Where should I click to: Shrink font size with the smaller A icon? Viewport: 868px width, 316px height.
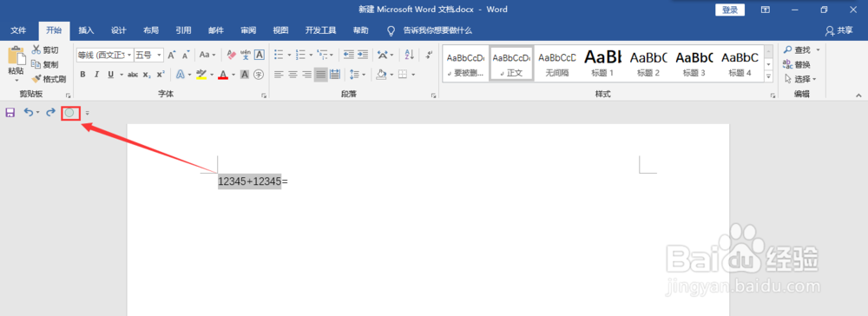(186, 55)
